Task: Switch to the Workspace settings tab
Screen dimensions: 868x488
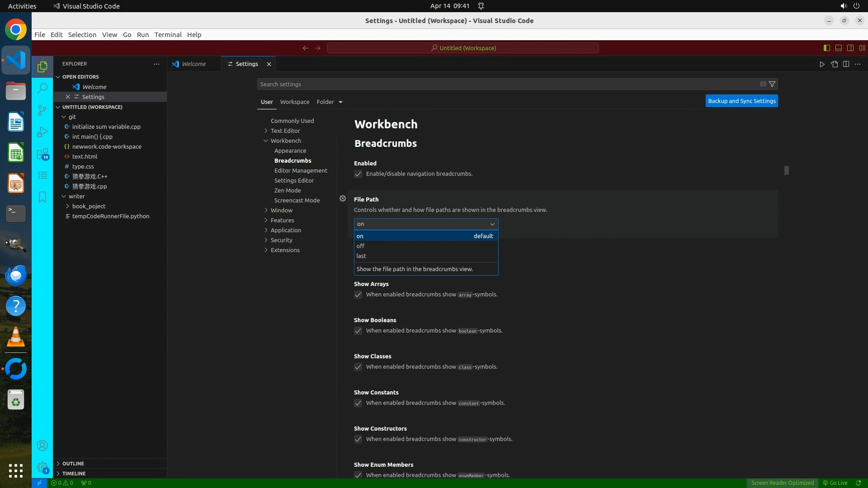Action: tap(294, 102)
